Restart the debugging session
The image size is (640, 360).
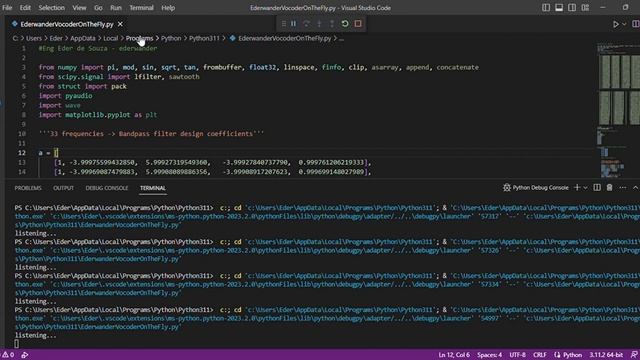pos(345,24)
